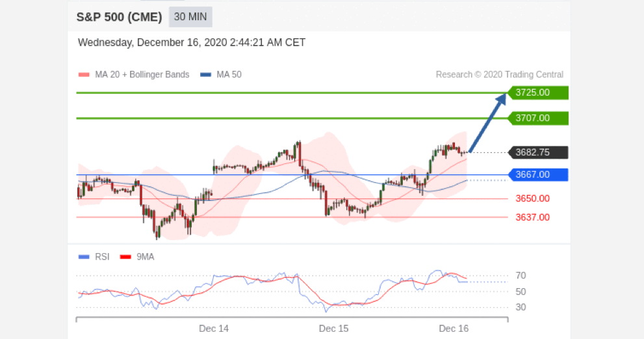Click the 9MA legend label
Viewport: 644px width, 339px height.
[x=146, y=257]
